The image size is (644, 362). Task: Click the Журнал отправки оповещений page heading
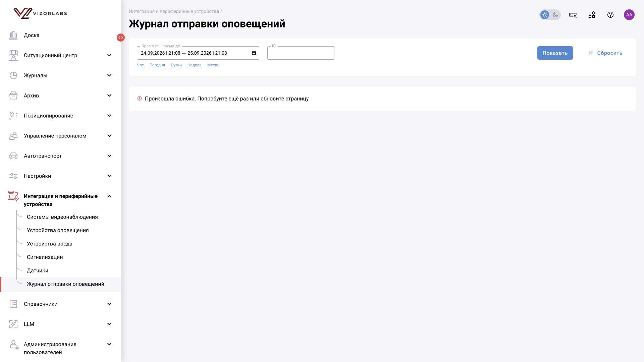pyautogui.click(x=207, y=24)
